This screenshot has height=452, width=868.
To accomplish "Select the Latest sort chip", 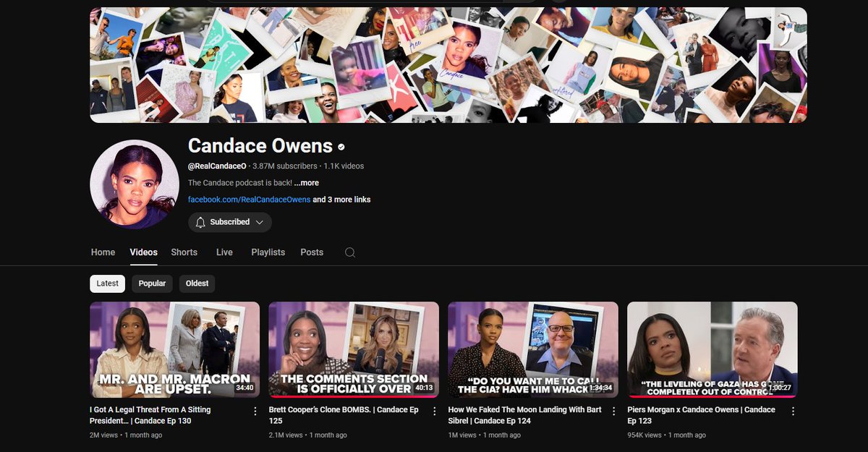I will coord(107,283).
